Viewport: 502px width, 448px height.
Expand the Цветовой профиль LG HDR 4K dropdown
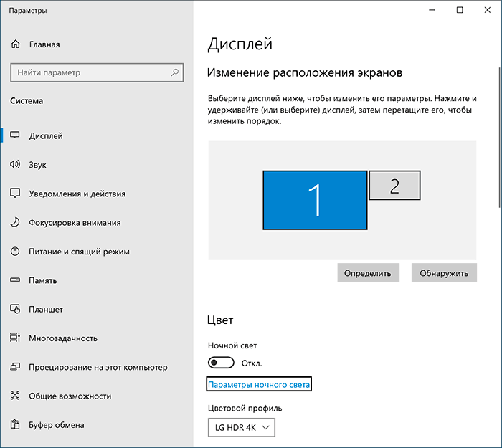[x=241, y=427]
